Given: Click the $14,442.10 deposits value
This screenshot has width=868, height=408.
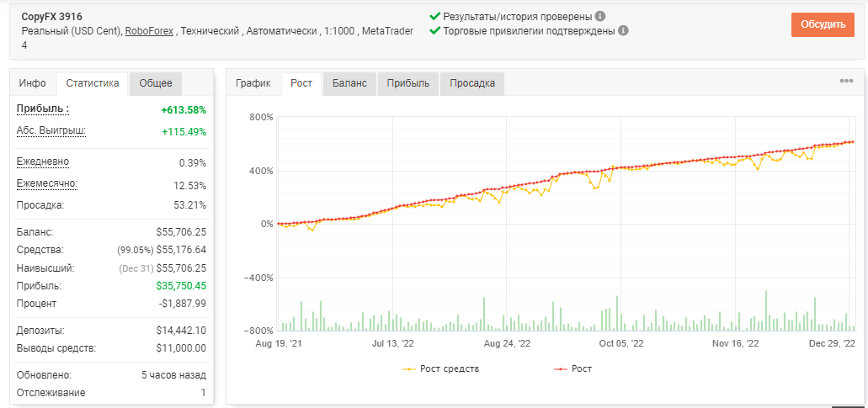Looking at the screenshot, I should point(181,331).
